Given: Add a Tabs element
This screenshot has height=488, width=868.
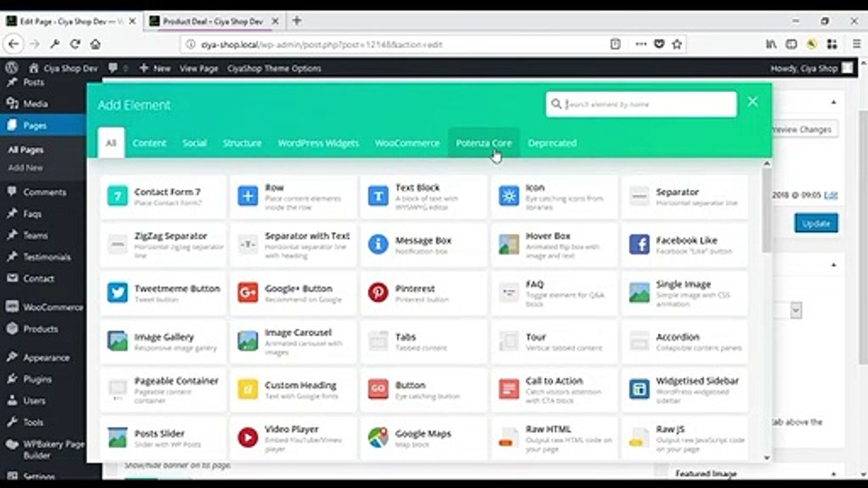Looking at the screenshot, I should pos(423,342).
